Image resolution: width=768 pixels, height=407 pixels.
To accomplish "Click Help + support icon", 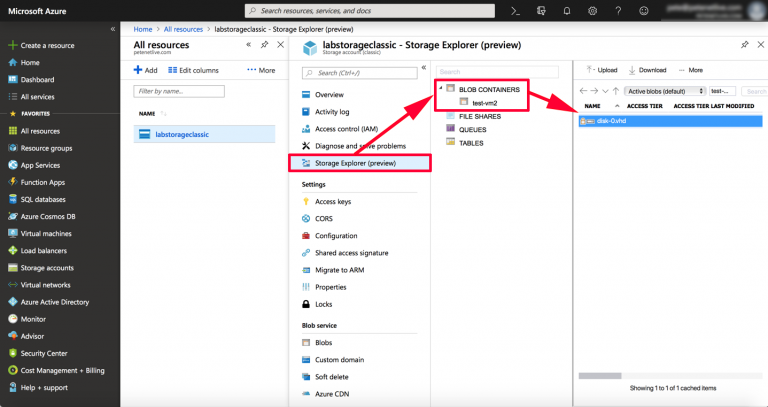I will (x=13, y=387).
